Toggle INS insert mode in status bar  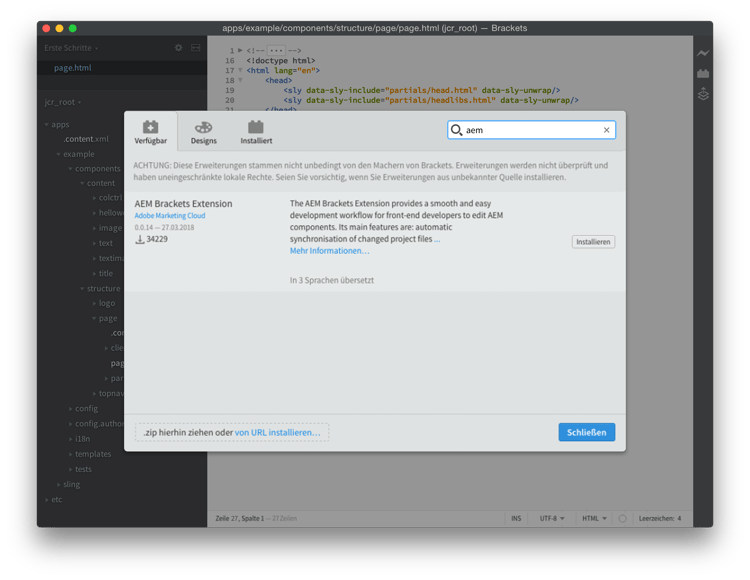(x=516, y=518)
